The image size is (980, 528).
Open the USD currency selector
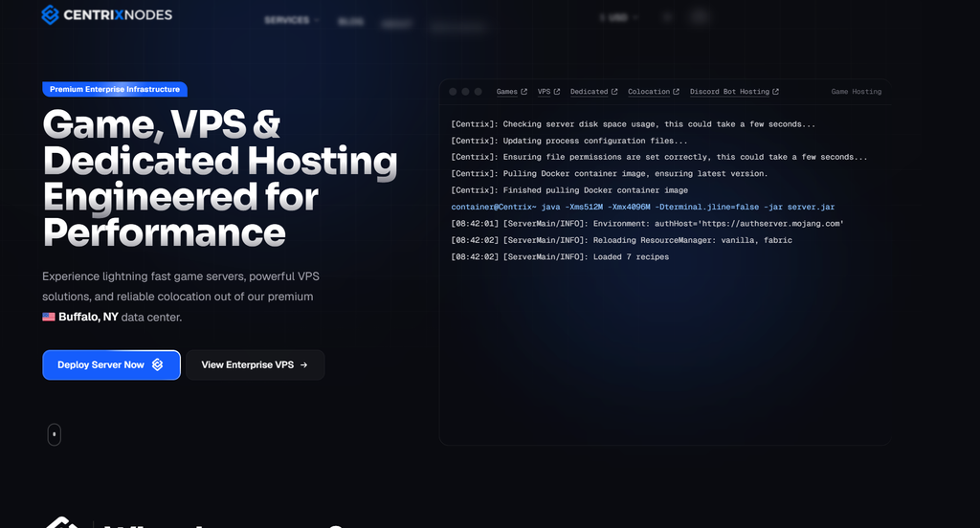tap(619, 17)
